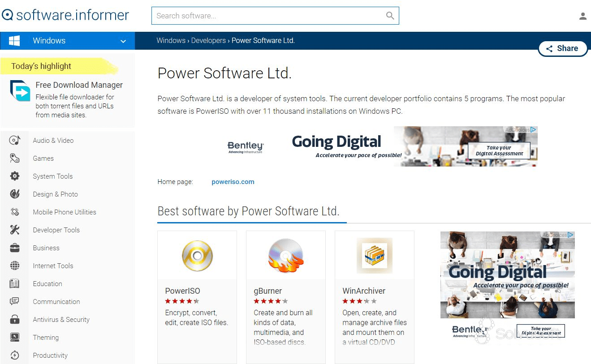The height and width of the screenshot is (364, 591).
Task: Select the Games category
Action: [43, 158]
